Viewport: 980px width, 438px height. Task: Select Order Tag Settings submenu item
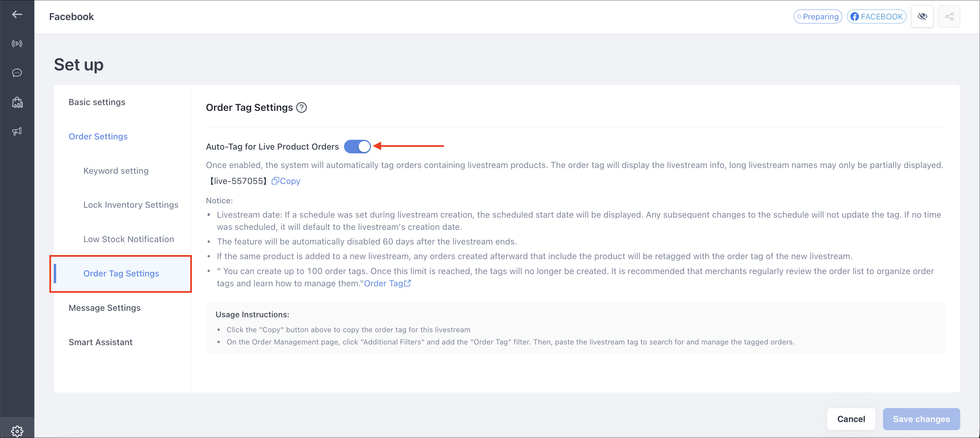121,273
